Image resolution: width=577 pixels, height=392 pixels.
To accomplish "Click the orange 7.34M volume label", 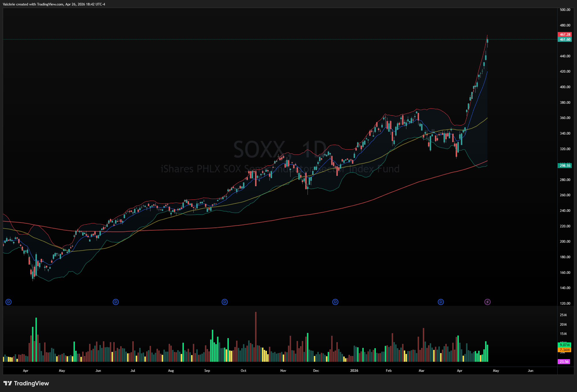I will [x=565, y=350].
